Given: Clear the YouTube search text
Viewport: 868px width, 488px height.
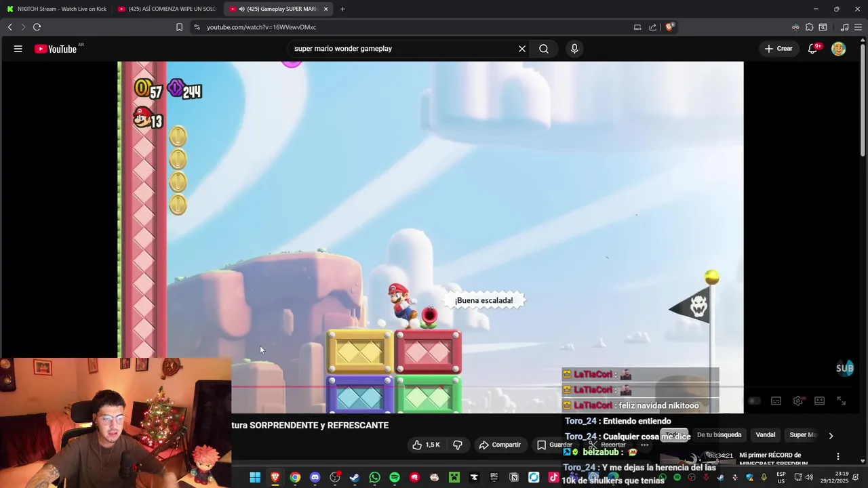Looking at the screenshot, I should tap(522, 49).
